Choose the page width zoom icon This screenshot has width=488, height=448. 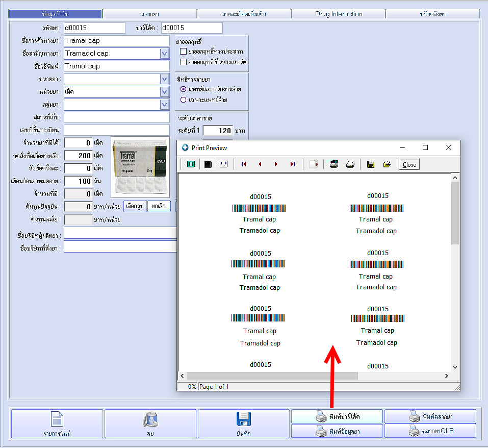[224, 164]
